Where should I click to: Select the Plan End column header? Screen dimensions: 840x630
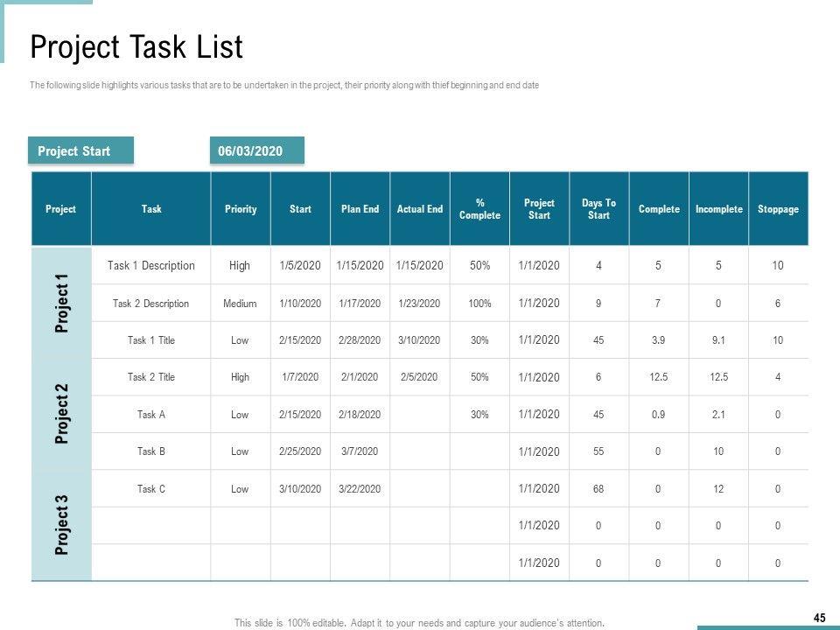coord(360,209)
